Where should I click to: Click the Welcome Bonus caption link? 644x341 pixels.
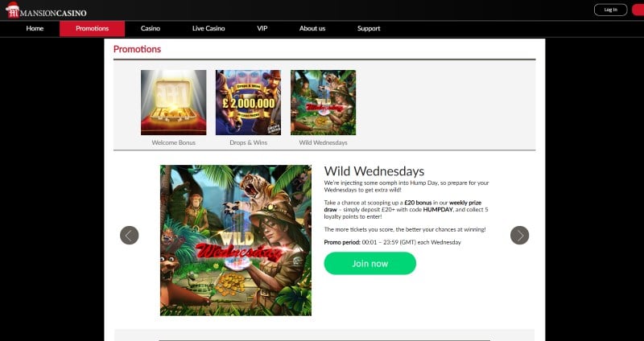click(174, 143)
